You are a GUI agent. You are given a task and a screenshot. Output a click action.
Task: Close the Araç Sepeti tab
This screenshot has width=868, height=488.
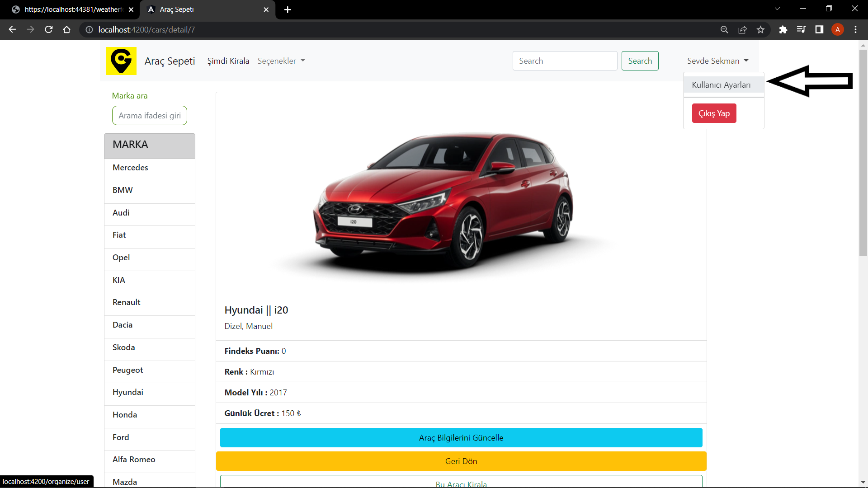click(266, 9)
